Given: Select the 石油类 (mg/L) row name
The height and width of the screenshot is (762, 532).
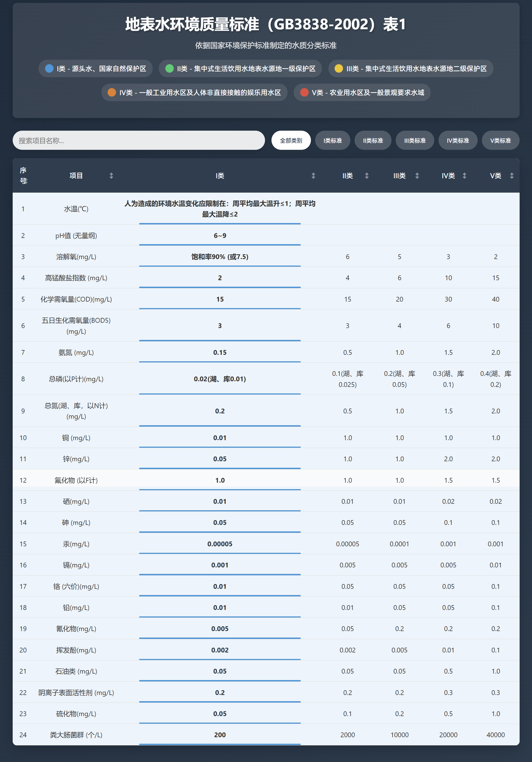Looking at the screenshot, I should (76, 671).
